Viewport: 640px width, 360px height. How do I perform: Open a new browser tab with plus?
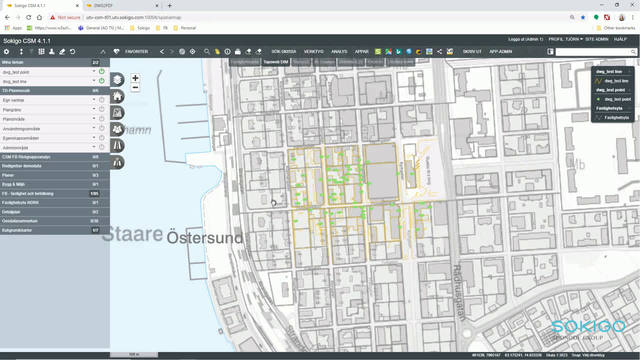click(x=170, y=6)
